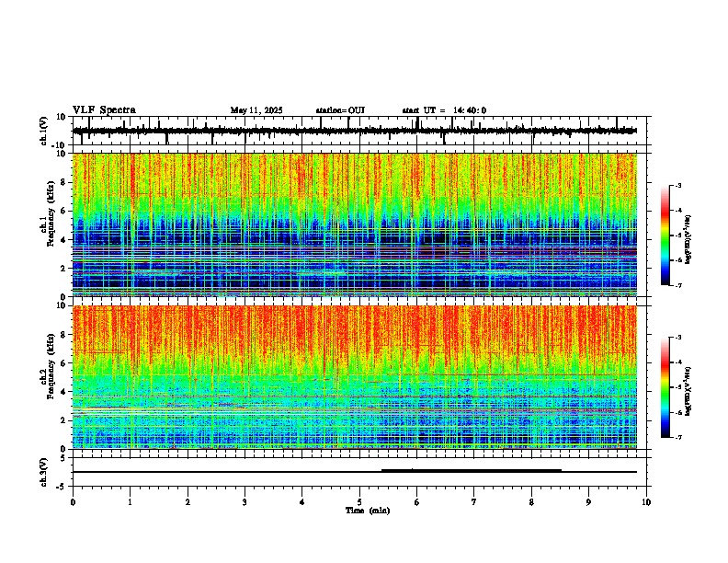The height and width of the screenshot is (563, 728).
Task: Click the 5 tick on ch.3(V) axis
Action: pyautogui.click(x=64, y=457)
